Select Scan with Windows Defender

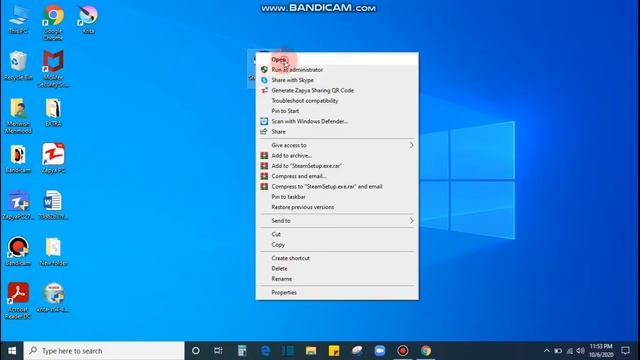tap(337, 121)
